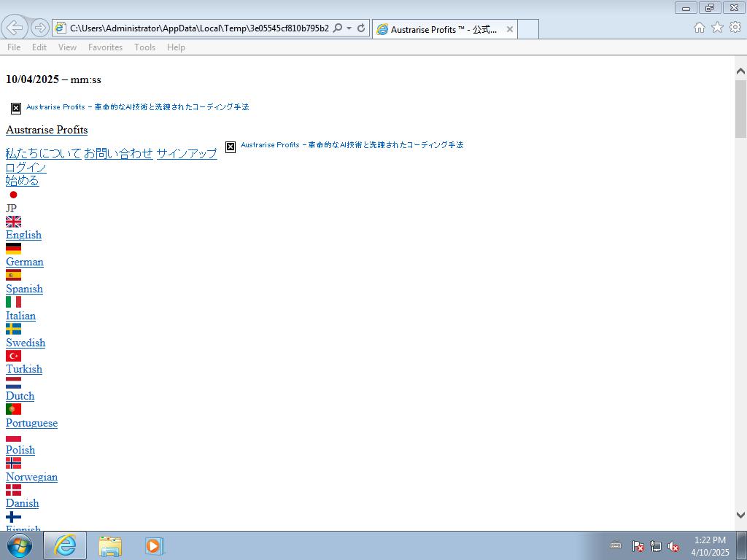Switch language to Portuguese

(x=32, y=424)
